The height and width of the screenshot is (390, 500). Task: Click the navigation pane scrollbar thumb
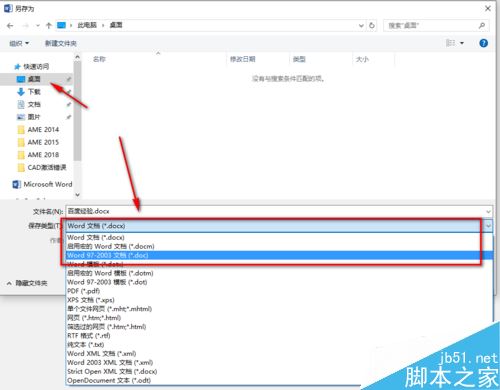click(77, 111)
